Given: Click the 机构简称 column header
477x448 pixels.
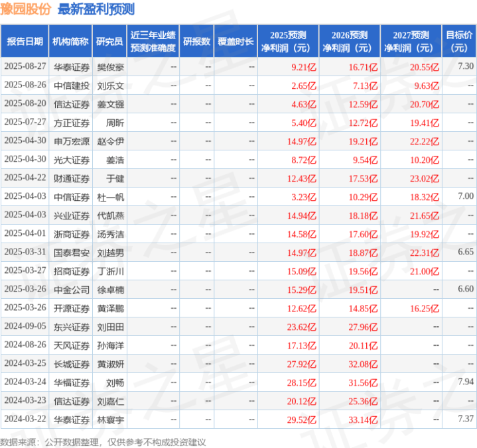Looking at the screenshot, I should click(x=70, y=42).
